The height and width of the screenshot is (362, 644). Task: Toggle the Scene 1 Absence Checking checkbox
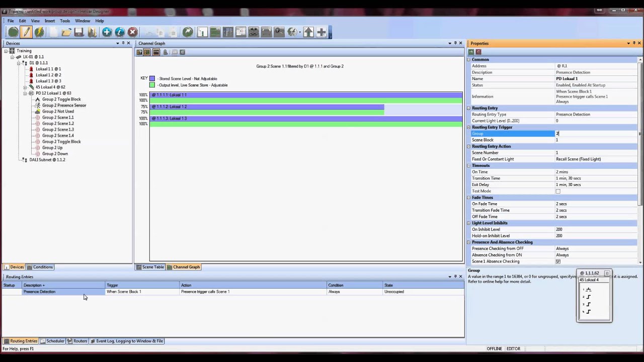[x=558, y=261]
